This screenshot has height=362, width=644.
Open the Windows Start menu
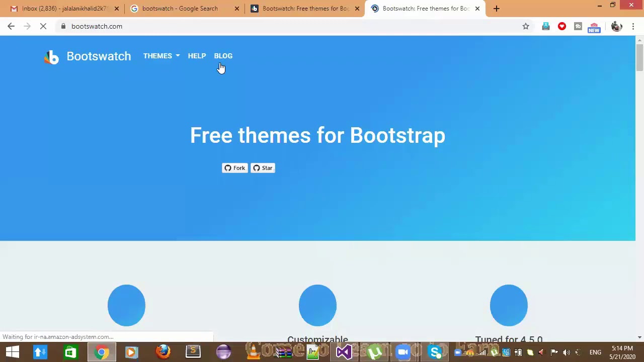click(x=13, y=352)
